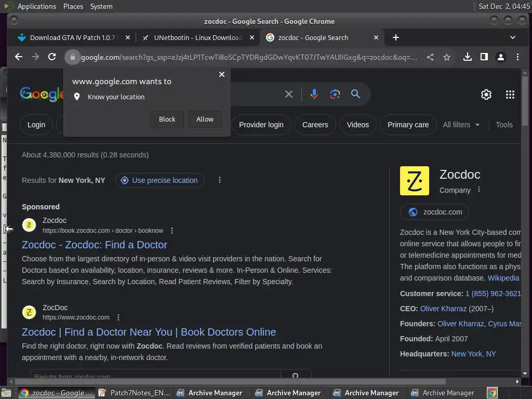Screen dimensions: 532x399
Task: Click the horizontal page scrollbar
Action: [229, 382]
